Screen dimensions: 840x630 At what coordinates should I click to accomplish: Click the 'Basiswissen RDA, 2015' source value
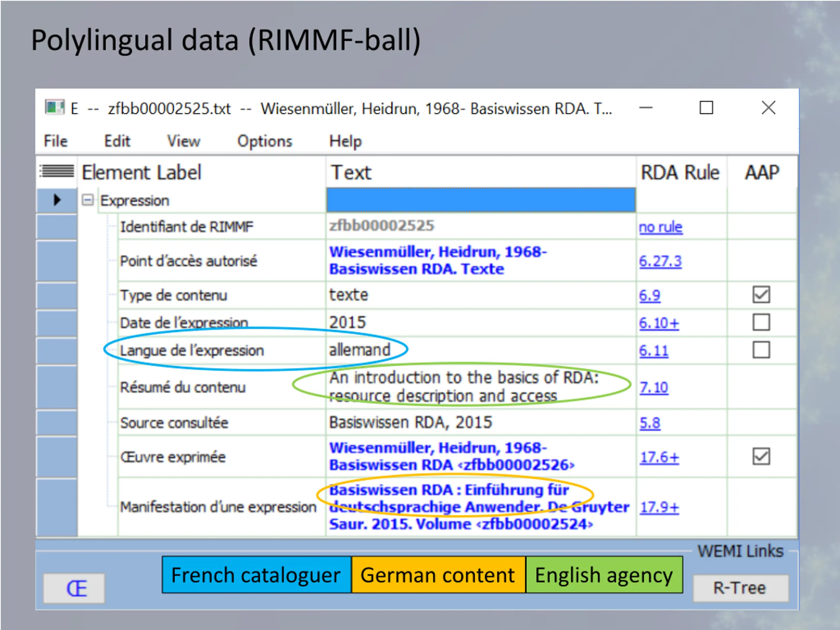[x=410, y=422]
